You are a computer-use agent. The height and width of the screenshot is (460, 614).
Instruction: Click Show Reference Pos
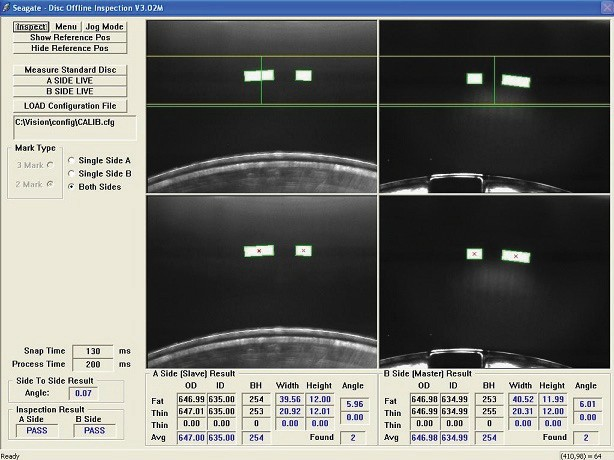tap(69, 37)
